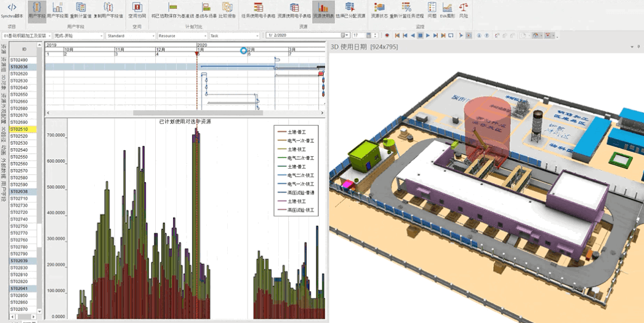
Task: Open the 空间协同 spatial coordination tool
Action: click(x=137, y=11)
